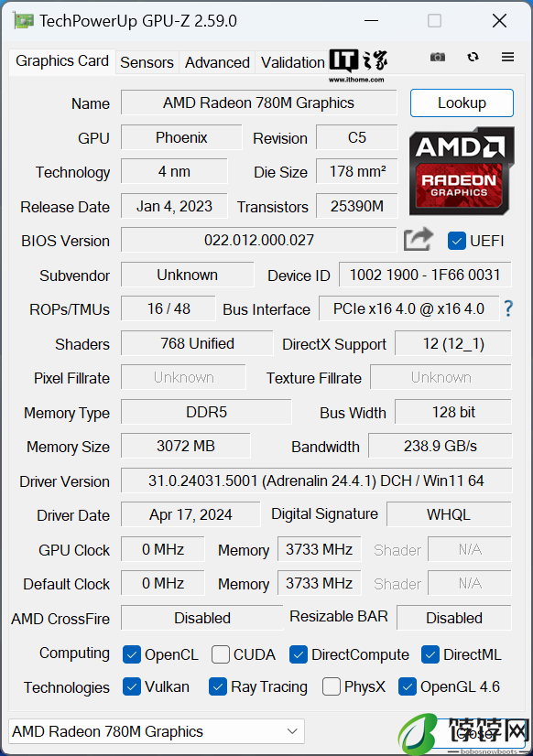
Task: Click the refresh icon in the toolbar
Action: (473, 57)
